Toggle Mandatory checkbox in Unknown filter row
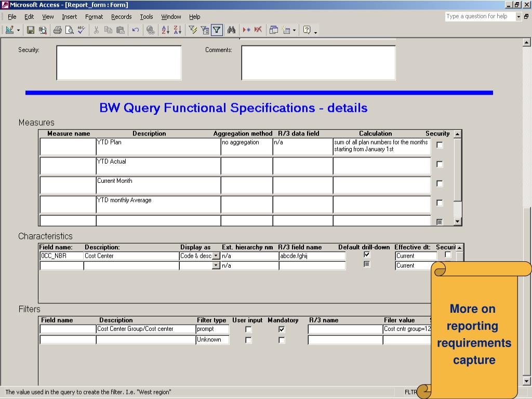 coord(282,340)
